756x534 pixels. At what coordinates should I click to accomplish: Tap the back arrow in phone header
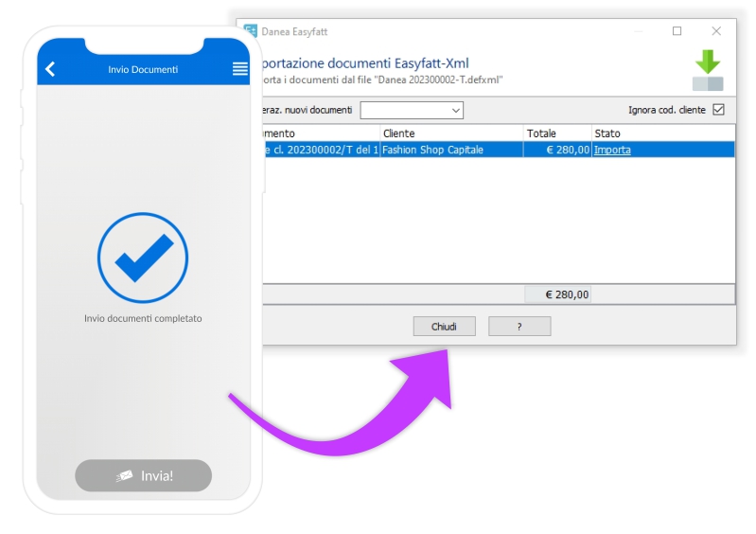[x=50, y=69]
